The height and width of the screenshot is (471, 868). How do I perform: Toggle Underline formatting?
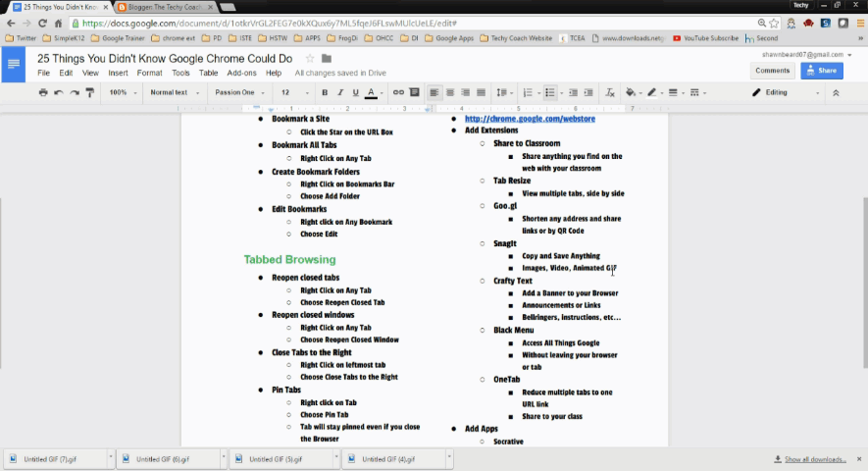[355, 92]
